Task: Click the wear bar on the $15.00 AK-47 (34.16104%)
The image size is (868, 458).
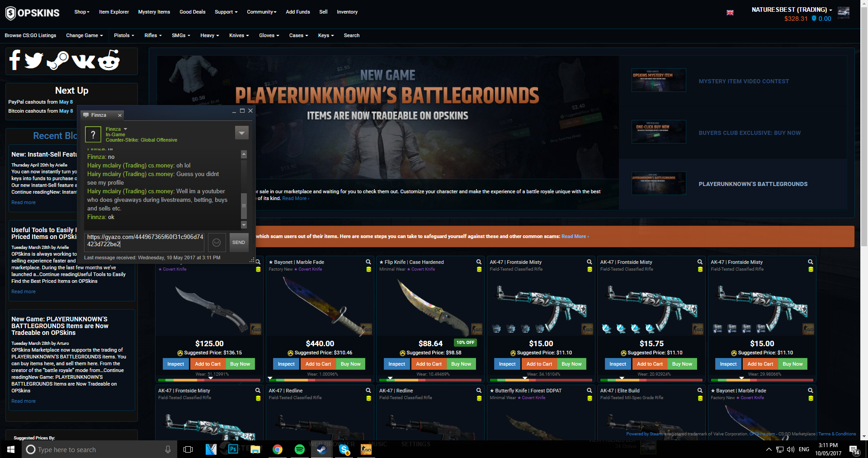Action: pyautogui.click(x=541, y=380)
